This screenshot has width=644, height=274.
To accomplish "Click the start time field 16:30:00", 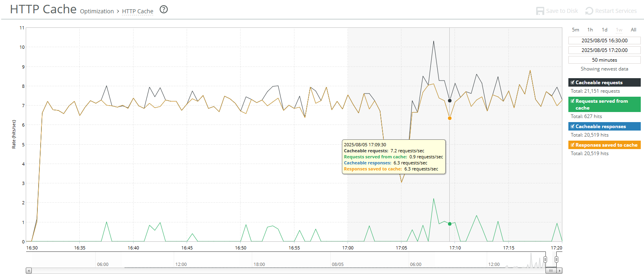I will [x=605, y=41].
